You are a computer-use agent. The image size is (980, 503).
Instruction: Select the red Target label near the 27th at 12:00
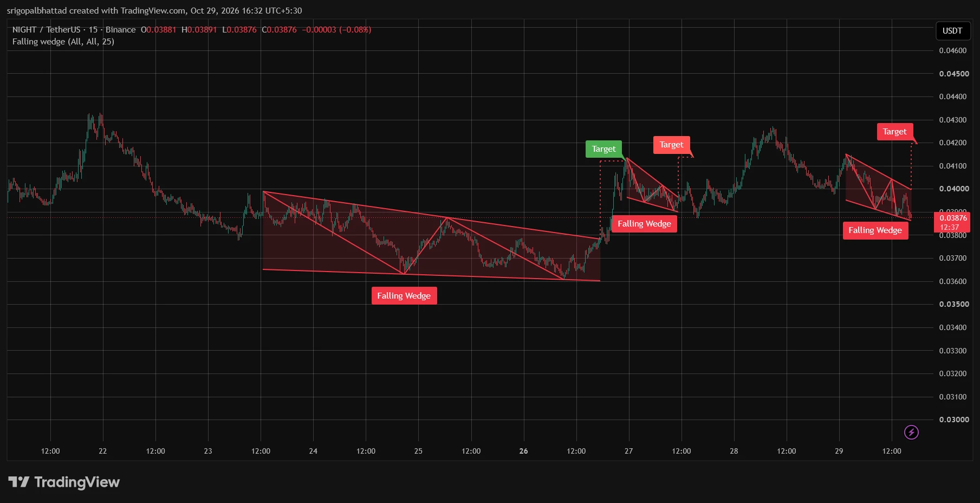pos(671,145)
